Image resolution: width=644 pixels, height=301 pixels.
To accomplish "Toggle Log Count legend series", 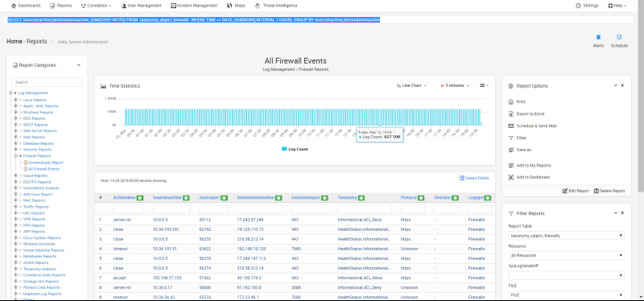I will [295, 149].
